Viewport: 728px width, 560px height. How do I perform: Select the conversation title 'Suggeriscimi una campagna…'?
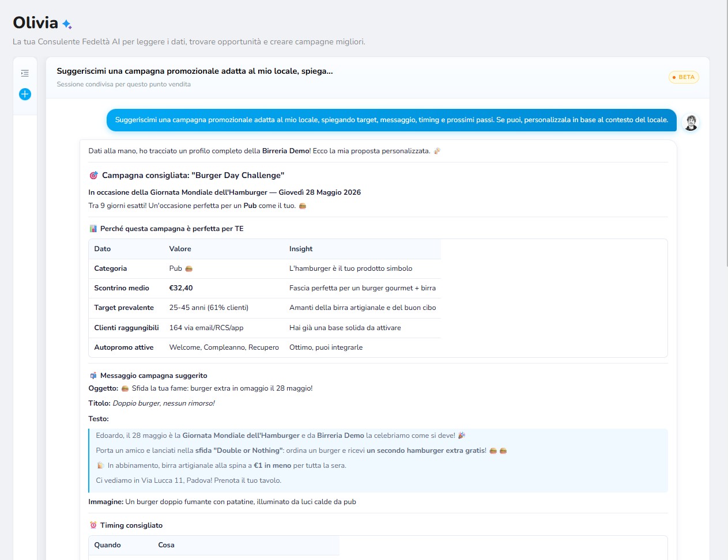click(x=195, y=71)
